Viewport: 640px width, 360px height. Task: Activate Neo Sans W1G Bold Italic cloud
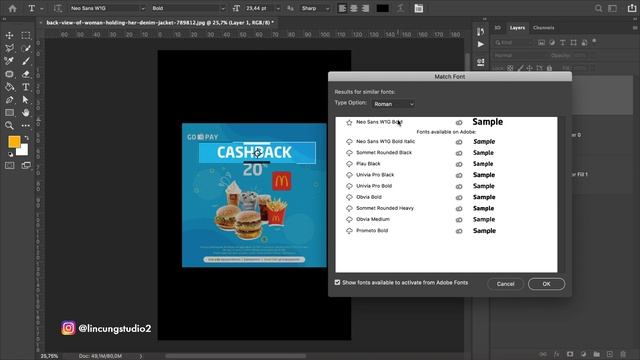[349, 142]
